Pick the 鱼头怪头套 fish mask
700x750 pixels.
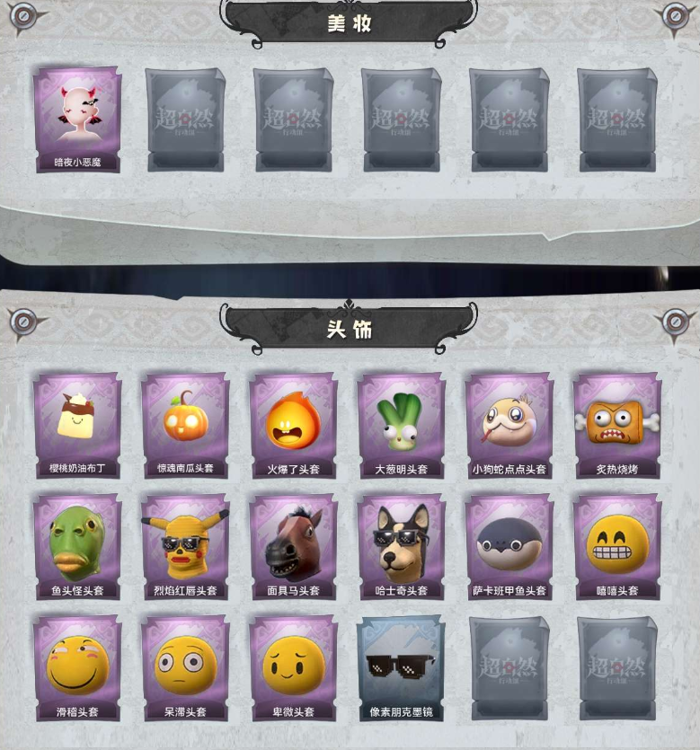pos(77,547)
